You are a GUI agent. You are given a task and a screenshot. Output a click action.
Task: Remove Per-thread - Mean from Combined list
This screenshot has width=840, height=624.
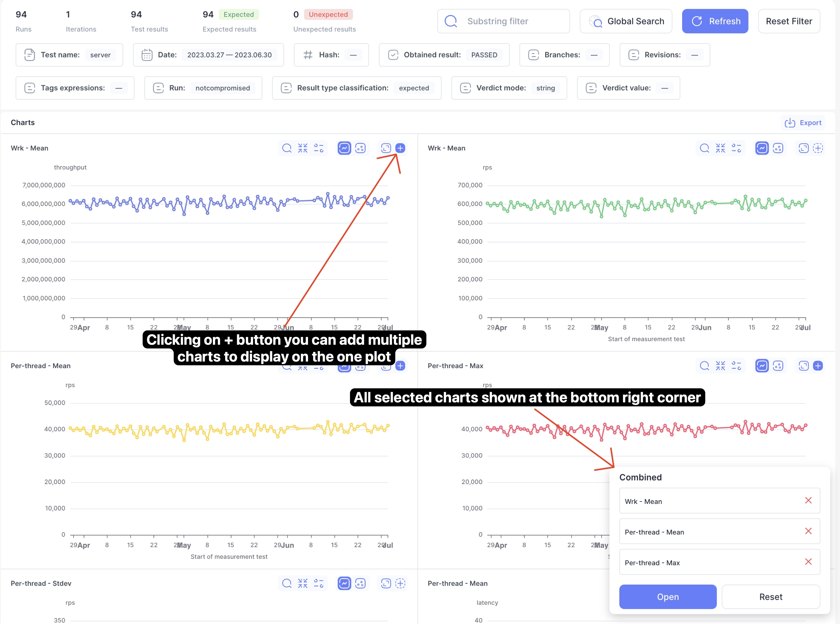tap(808, 531)
